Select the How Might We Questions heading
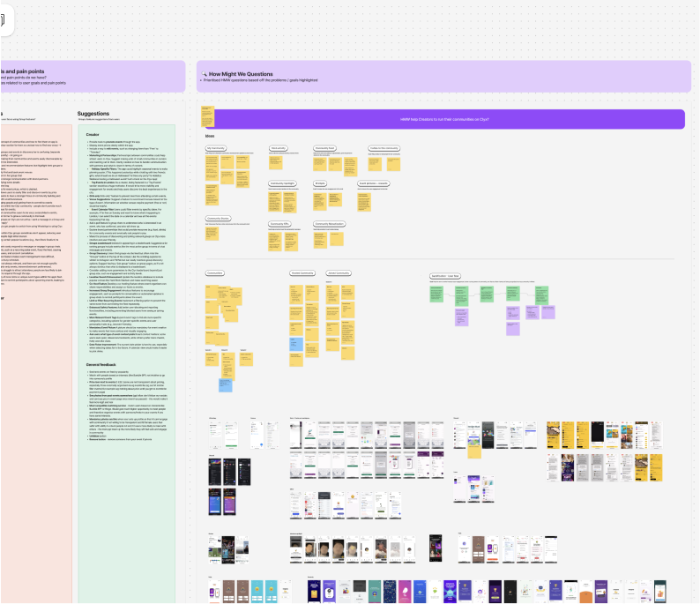 pyautogui.click(x=241, y=74)
